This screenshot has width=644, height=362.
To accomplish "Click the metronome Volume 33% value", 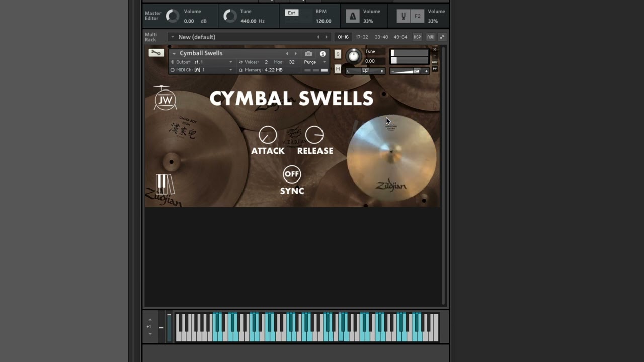I will 368,21.
